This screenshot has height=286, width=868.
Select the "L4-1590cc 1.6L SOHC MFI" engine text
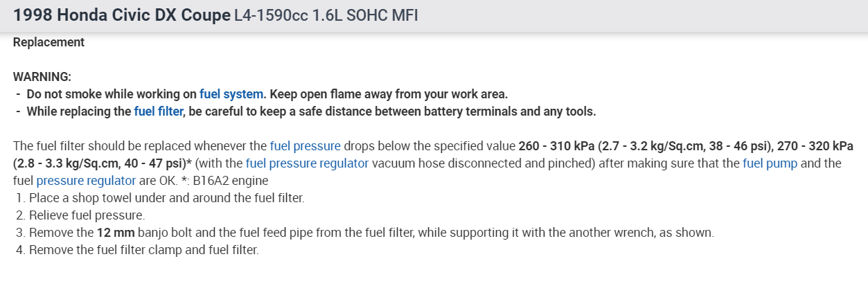(326, 15)
